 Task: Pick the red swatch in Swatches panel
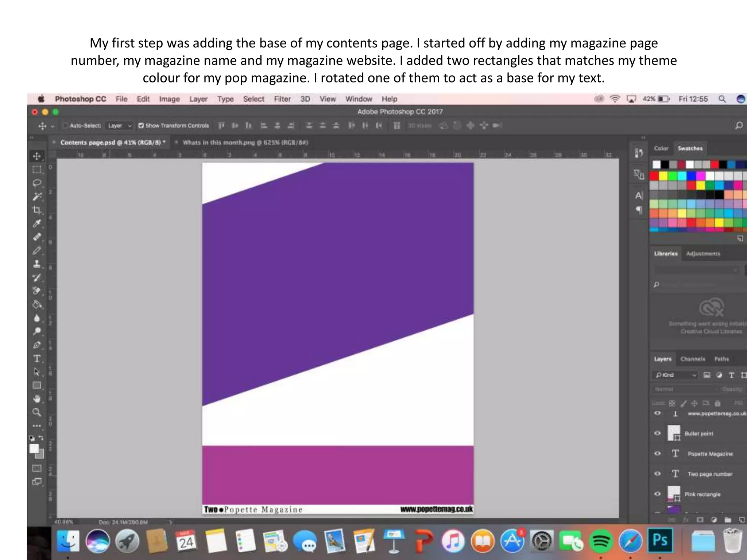coord(654,176)
